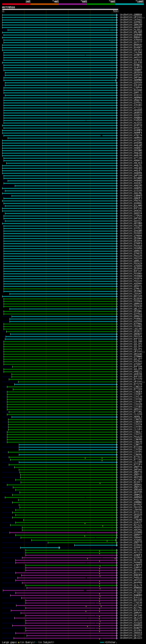Open the UniRef100_C6TK62 hit

tap(131, 20)
